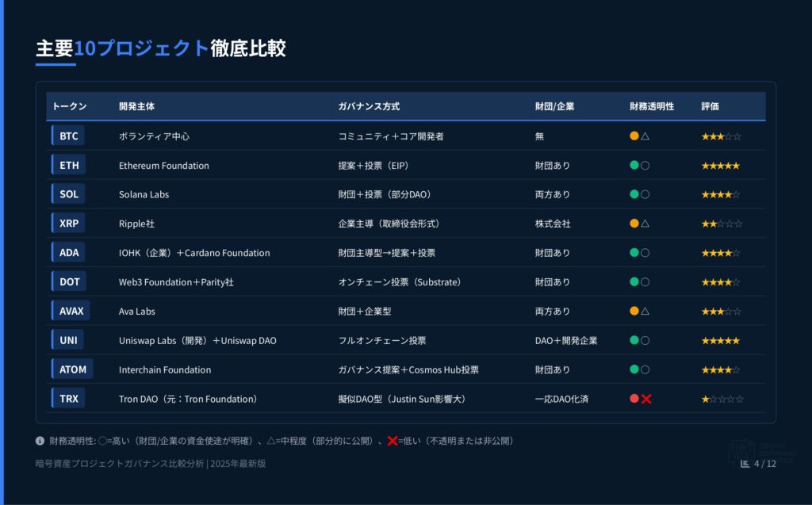Select the UNI token badge
This screenshot has width=812, height=505.
click(x=67, y=340)
